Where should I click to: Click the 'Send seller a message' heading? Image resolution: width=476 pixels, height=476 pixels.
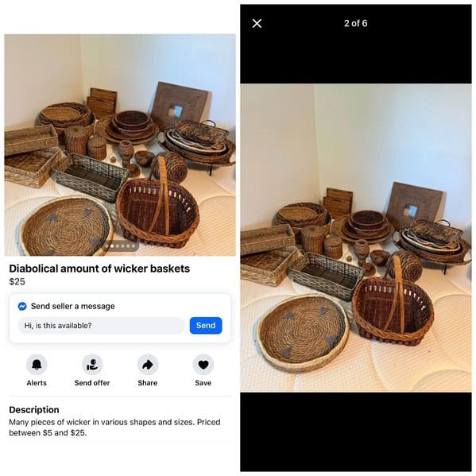tap(73, 306)
